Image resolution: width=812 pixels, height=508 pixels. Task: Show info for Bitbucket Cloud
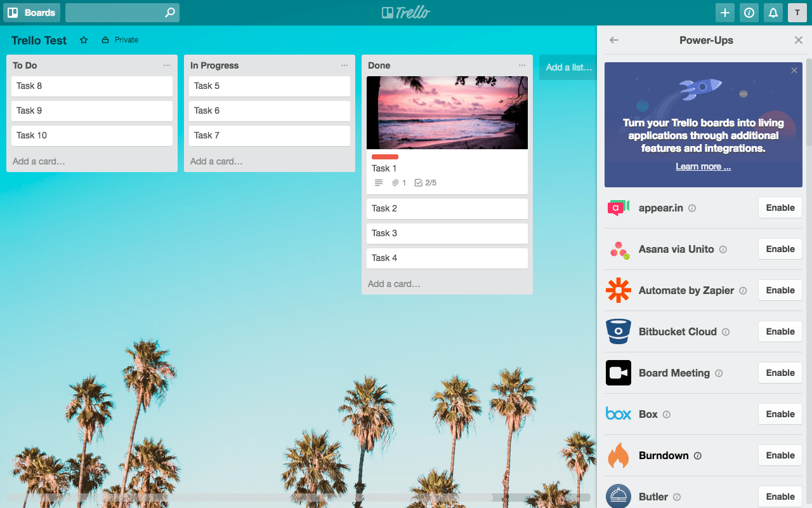726,332
